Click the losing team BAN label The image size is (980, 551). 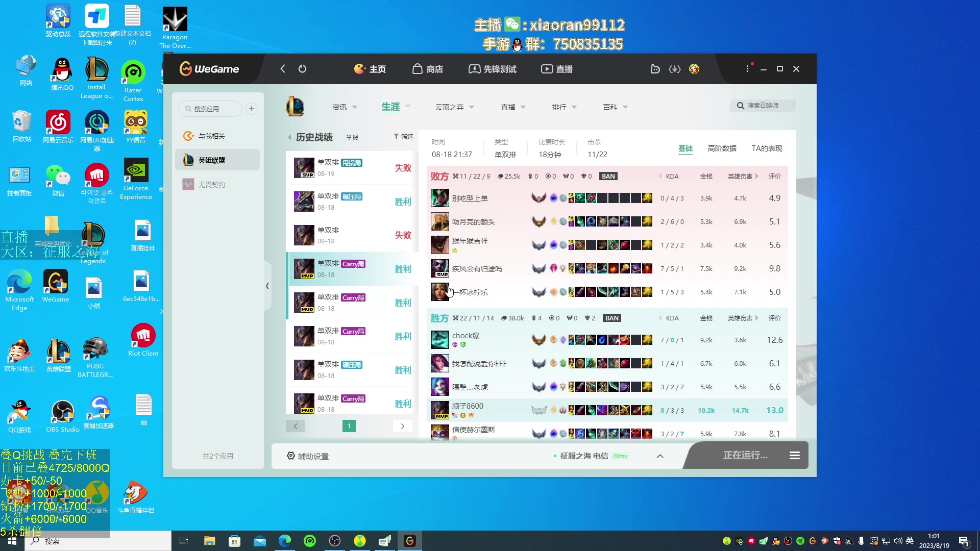click(608, 177)
